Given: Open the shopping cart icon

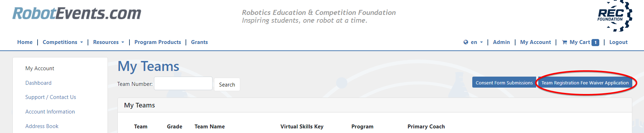Looking at the screenshot, I should point(565,42).
